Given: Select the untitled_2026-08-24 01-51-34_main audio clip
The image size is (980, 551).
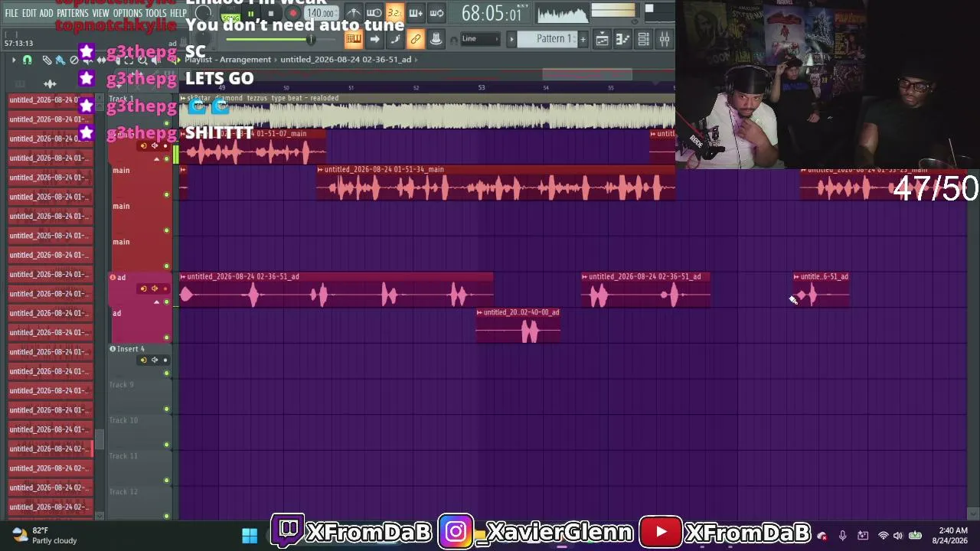Looking at the screenshot, I should (497, 184).
